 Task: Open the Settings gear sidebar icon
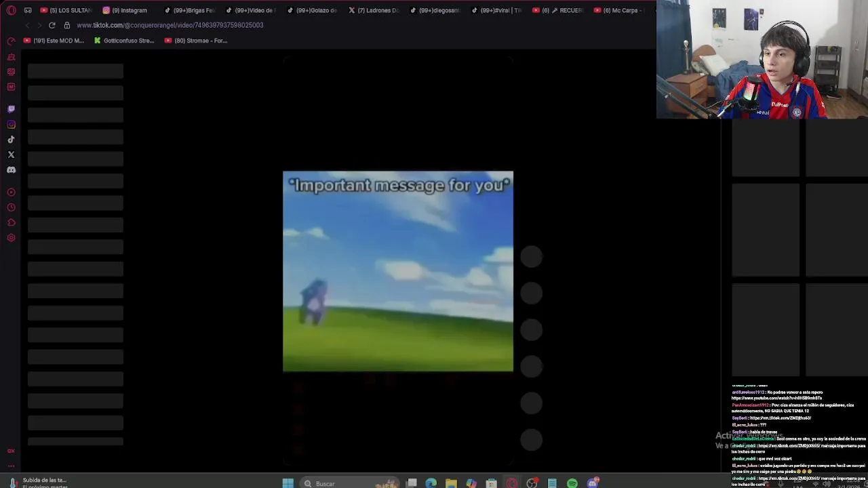coord(11,238)
